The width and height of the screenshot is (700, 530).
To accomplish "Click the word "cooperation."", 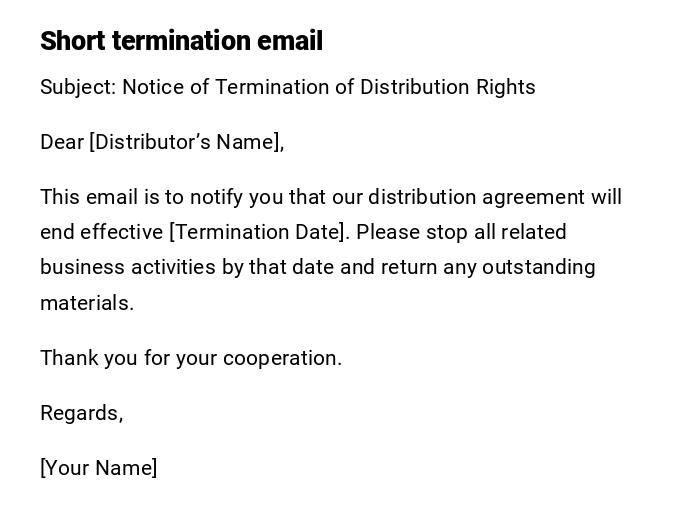I will pos(282,358).
